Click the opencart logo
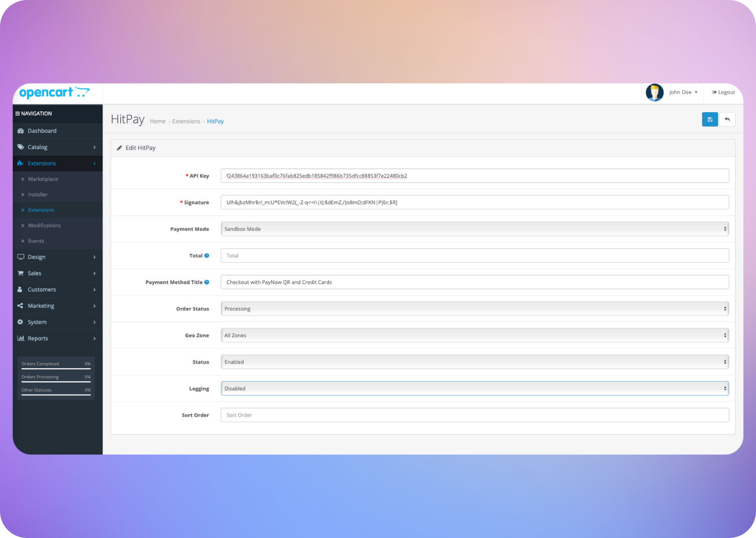This screenshot has height=538, width=756. (x=54, y=93)
